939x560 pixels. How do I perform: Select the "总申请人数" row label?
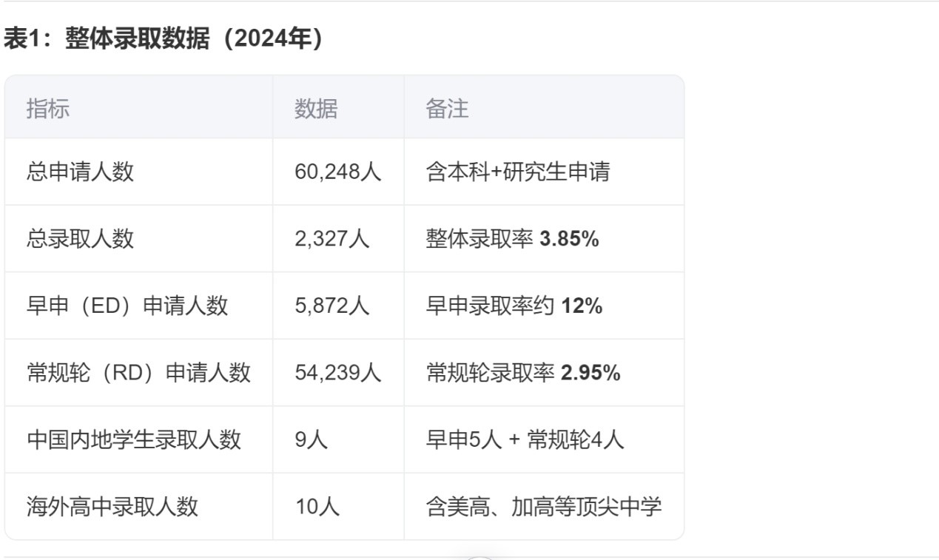80,172
